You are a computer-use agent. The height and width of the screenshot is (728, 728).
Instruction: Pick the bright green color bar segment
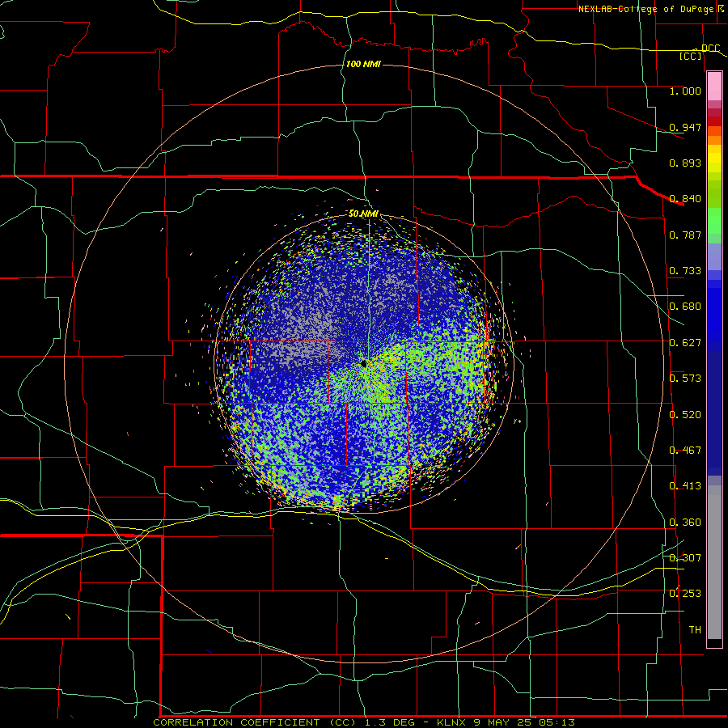pos(714,221)
